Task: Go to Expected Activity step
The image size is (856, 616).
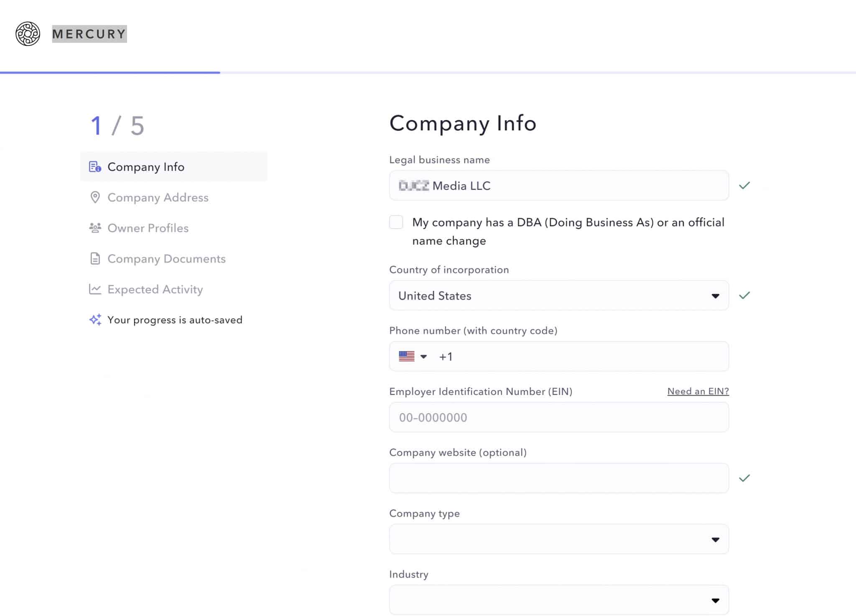Action: (155, 289)
